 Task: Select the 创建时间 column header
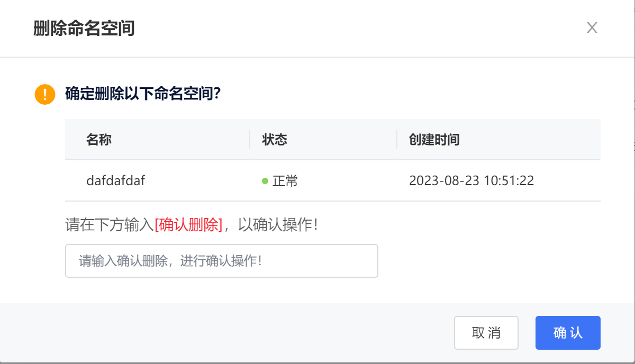tap(434, 140)
